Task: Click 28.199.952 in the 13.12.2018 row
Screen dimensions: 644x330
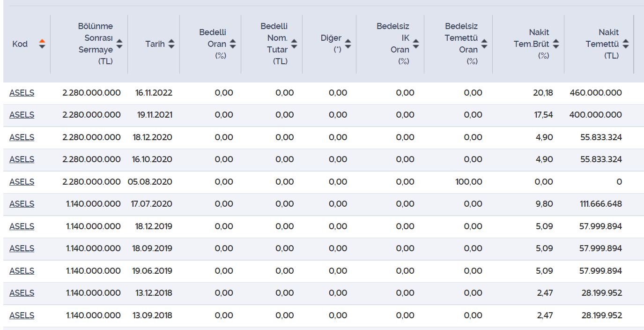Action: click(x=602, y=293)
